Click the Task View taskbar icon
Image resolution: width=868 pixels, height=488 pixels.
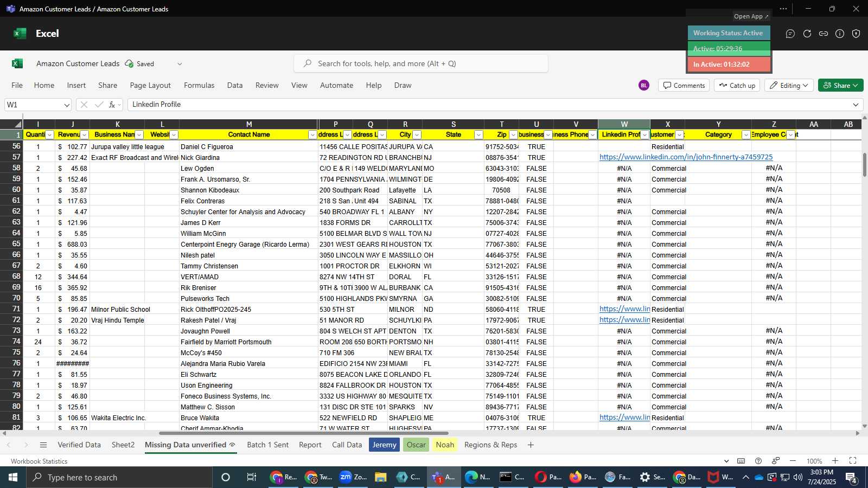(x=251, y=477)
